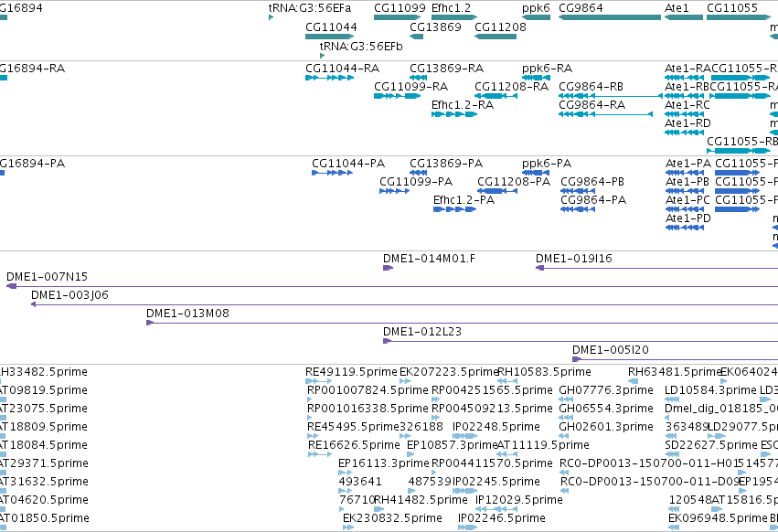The image size is (778, 532).
Task: Open protein CG9864-PA label
Action: 593,200
